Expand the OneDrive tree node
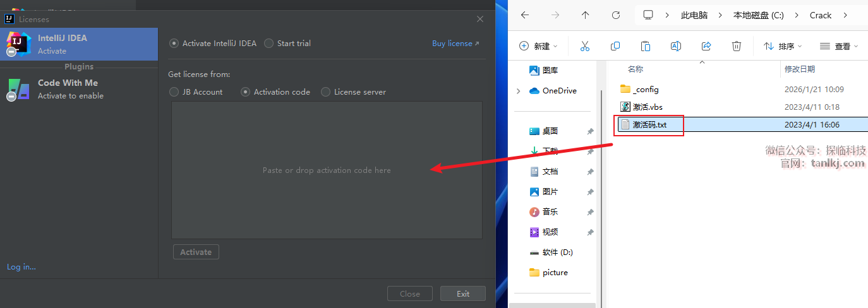The width and height of the screenshot is (868, 308). 519,91
